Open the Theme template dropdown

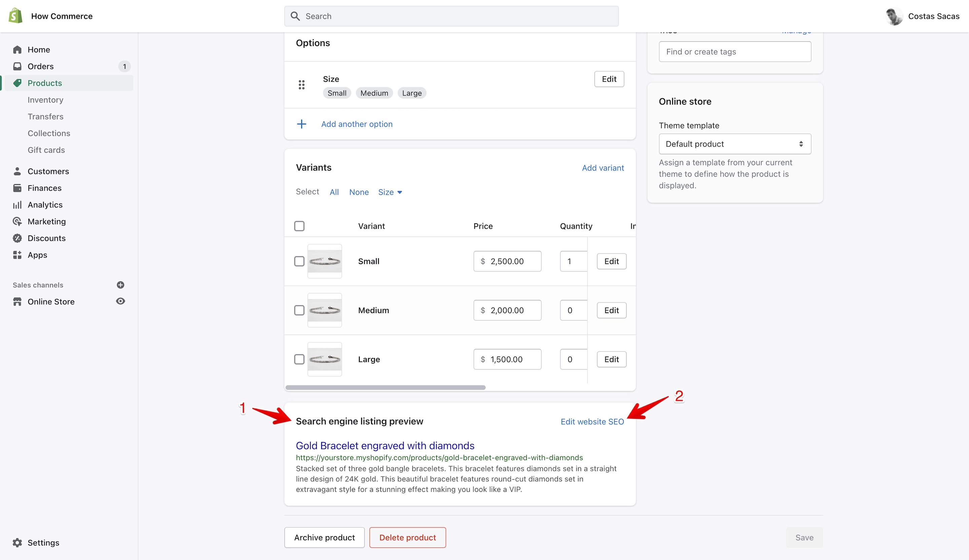tap(735, 144)
